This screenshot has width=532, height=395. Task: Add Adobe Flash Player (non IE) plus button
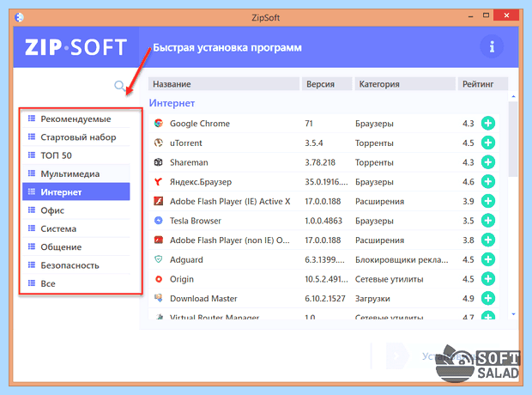point(488,240)
